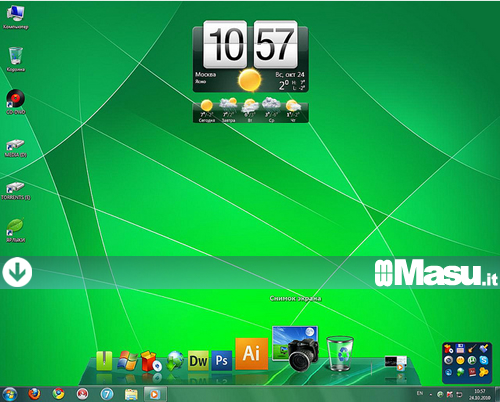
Task: Click the gray lens icon in corner panel
Action: [449, 360]
